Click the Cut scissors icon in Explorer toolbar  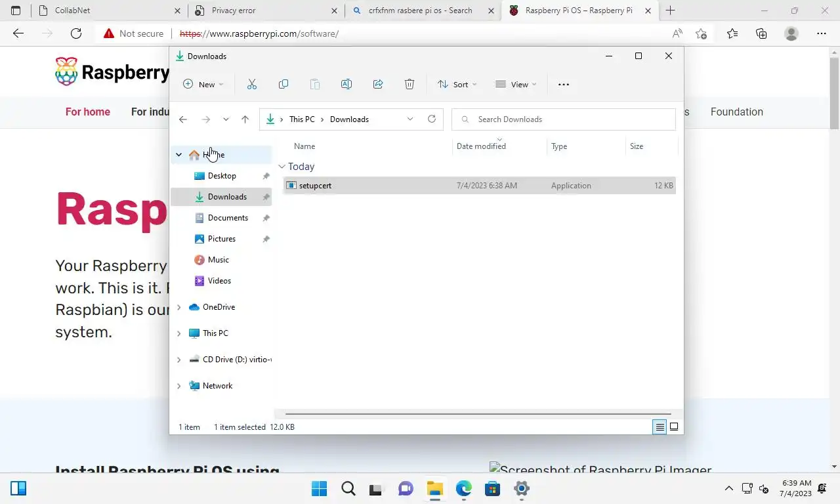[252, 84]
